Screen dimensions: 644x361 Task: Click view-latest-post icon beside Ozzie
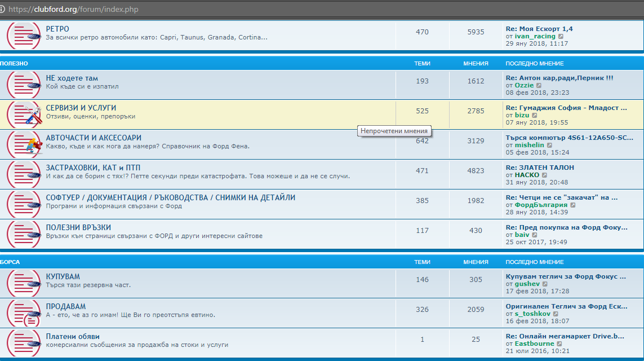coord(539,86)
